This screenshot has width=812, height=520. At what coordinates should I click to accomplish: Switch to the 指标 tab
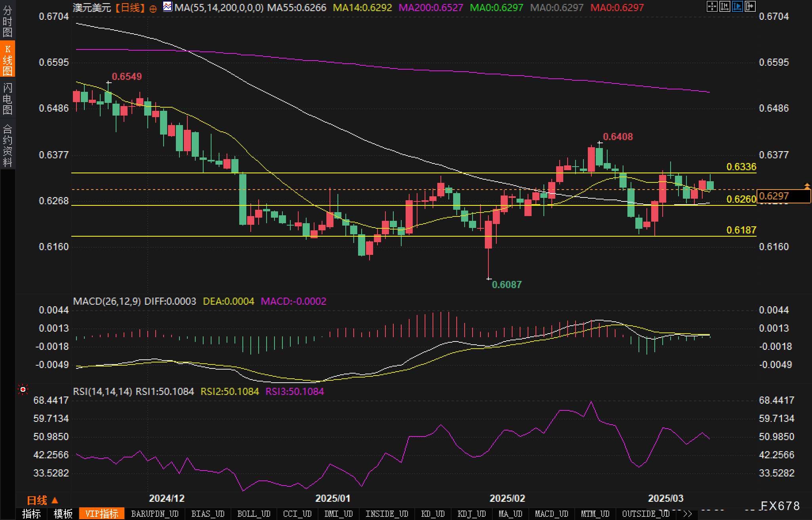[31, 514]
